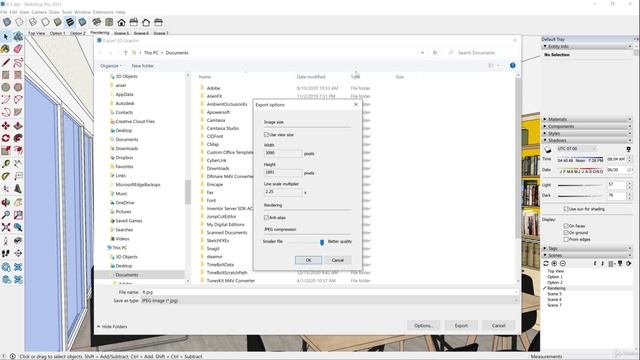Viewport: 640px width, 360px height.
Task: Open the Window menu
Action: 82,12
